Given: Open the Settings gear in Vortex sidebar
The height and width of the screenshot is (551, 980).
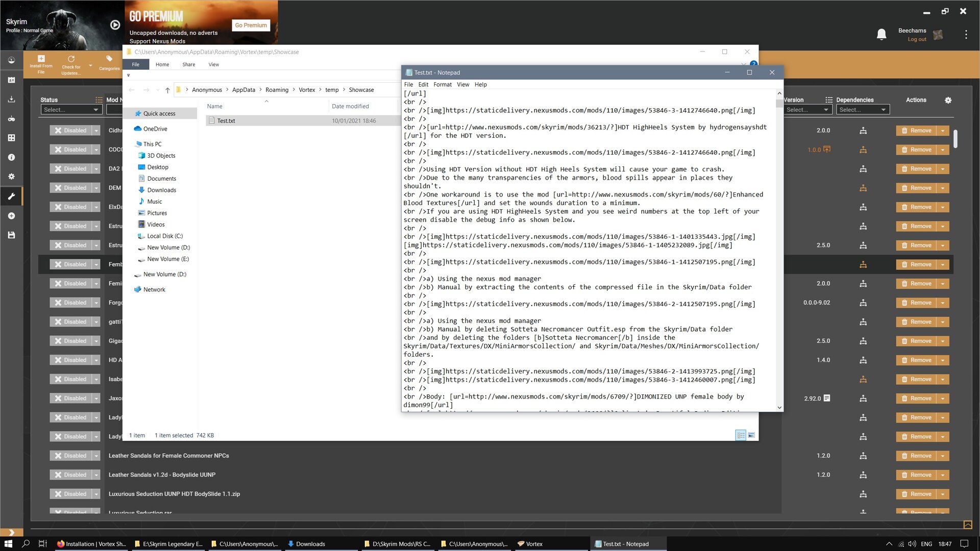Looking at the screenshot, I should pos(11,177).
